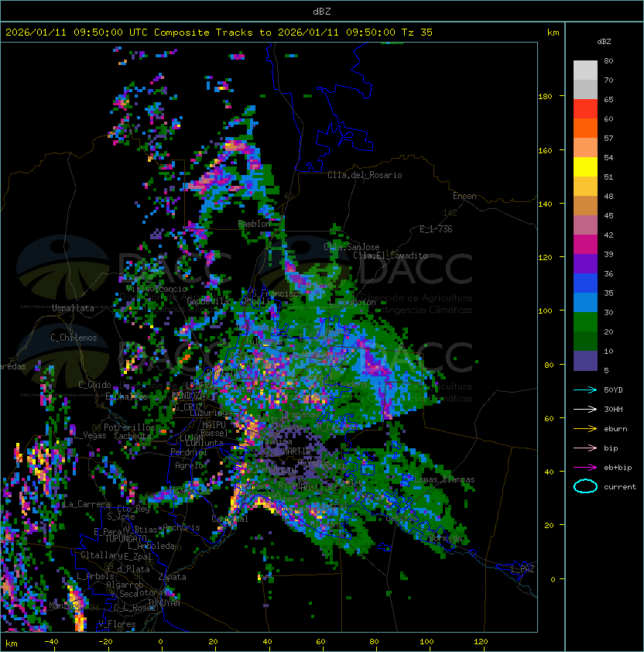
Task: Pick the slate 5-10 dBZ swatch
Action: (x=585, y=361)
